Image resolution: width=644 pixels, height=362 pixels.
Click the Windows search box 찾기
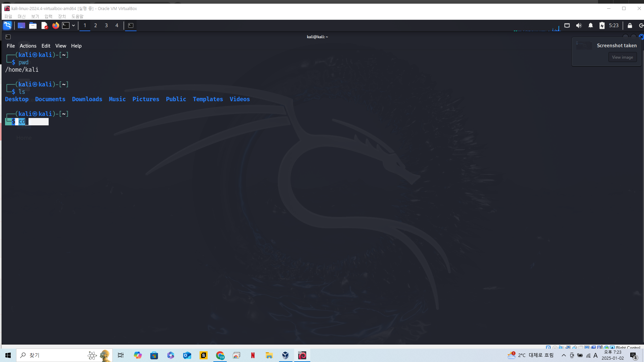[50, 355]
